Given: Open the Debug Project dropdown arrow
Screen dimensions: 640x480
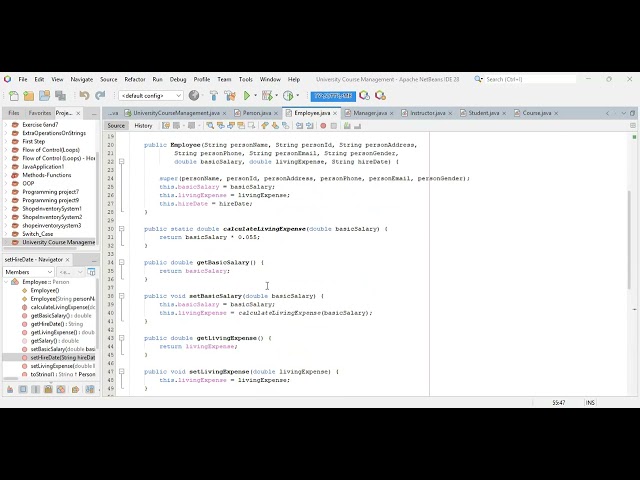Looking at the screenshot, I should (276, 96).
